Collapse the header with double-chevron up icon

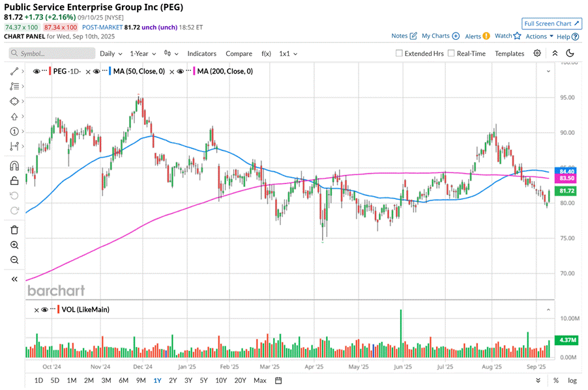coord(555,53)
